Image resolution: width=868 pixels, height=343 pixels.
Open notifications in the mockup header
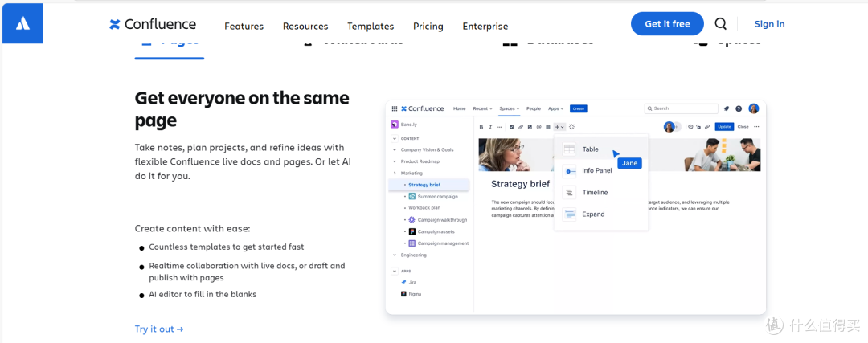point(727,108)
